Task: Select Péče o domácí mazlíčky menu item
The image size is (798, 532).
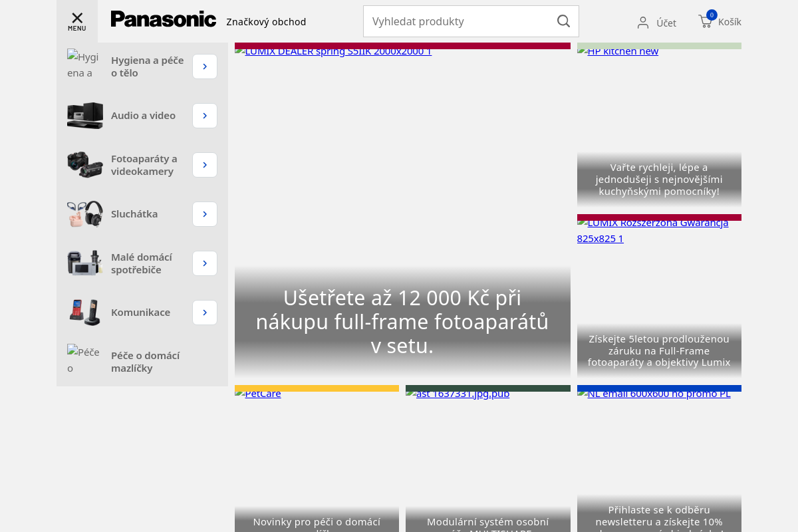Action: pos(145,362)
